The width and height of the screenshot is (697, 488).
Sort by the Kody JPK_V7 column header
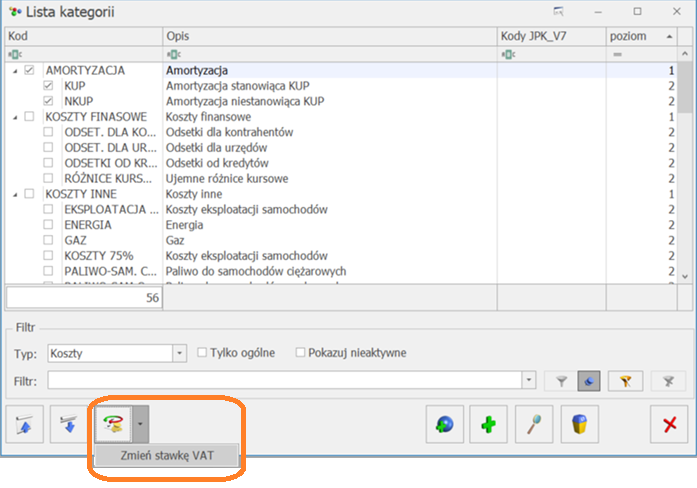(552, 36)
